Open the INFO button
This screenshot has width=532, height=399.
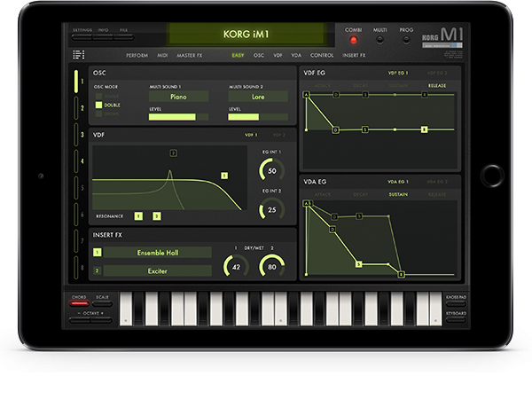click(103, 37)
